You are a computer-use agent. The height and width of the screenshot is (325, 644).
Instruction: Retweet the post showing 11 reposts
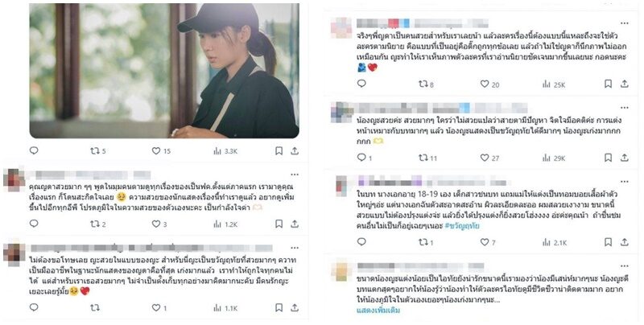pos(427,158)
